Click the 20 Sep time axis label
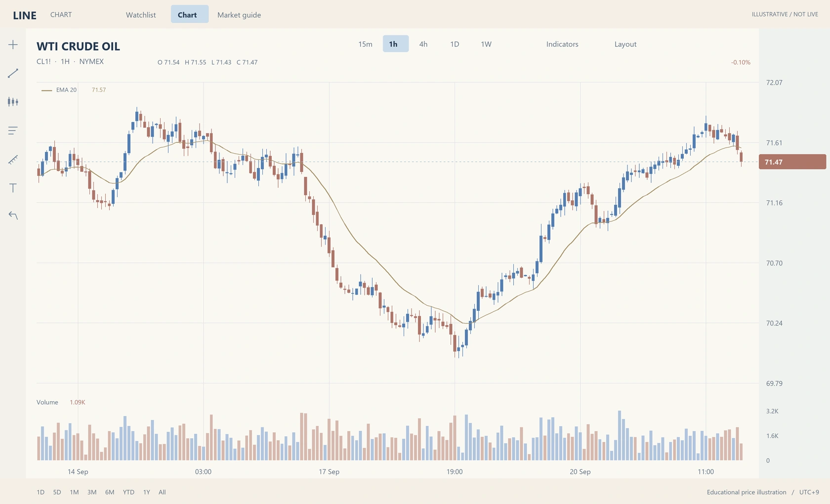This screenshot has height=504, width=830. click(x=580, y=472)
